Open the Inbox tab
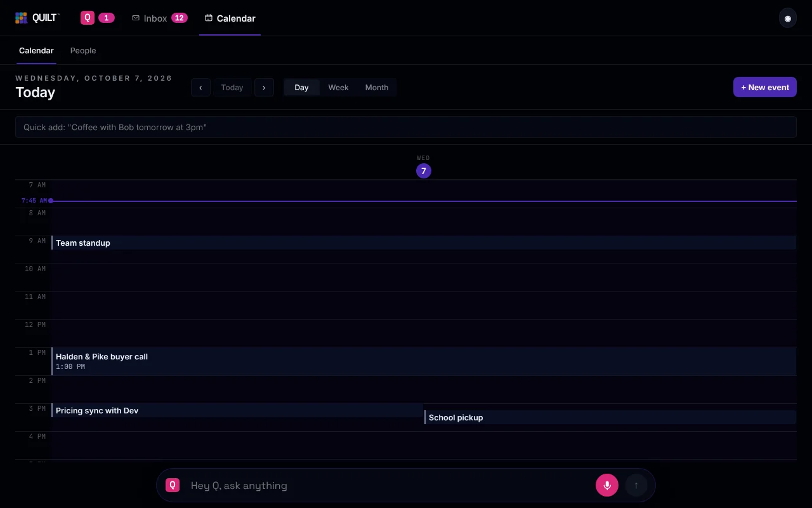812x508 pixels. (160, 18)
